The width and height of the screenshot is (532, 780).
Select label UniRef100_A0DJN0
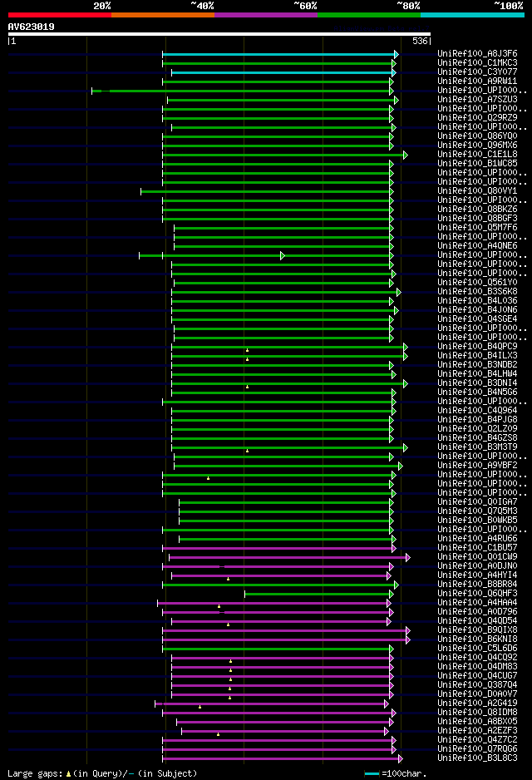[x=477, y=565]
